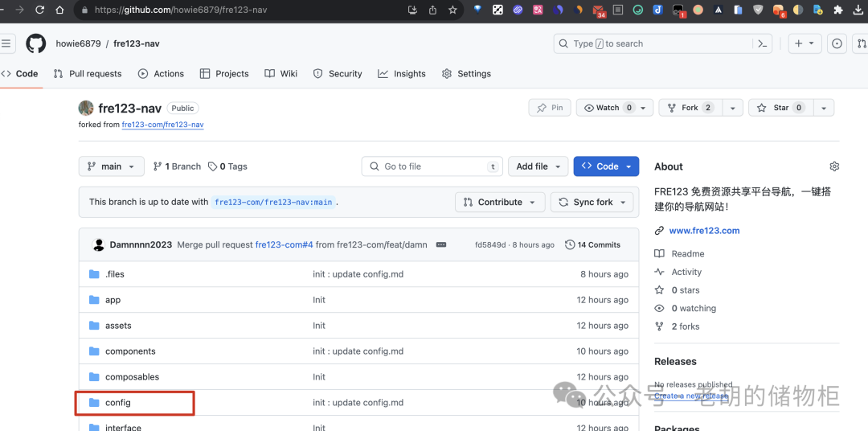
Task: Switch to the Settings tab
Action: pos(466,74)
